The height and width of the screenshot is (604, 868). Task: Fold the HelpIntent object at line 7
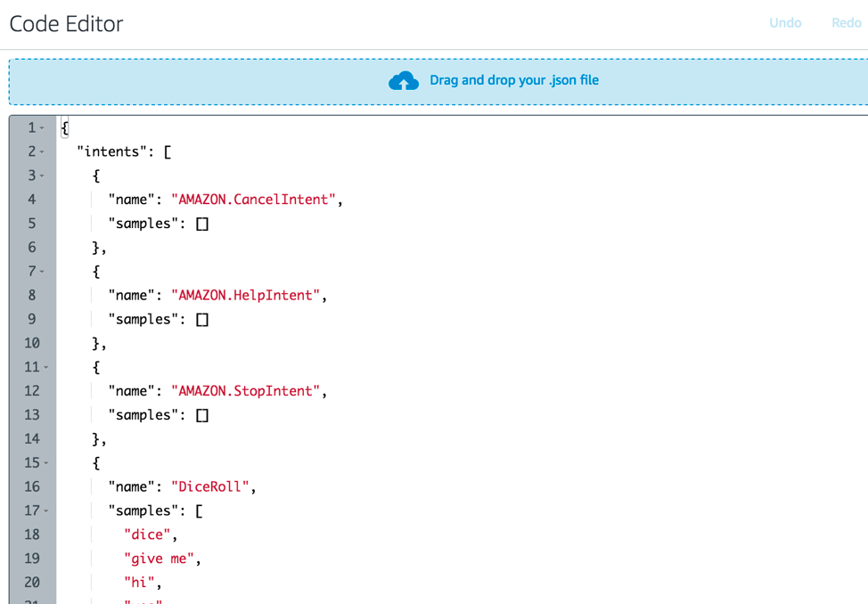pos(42,272)
